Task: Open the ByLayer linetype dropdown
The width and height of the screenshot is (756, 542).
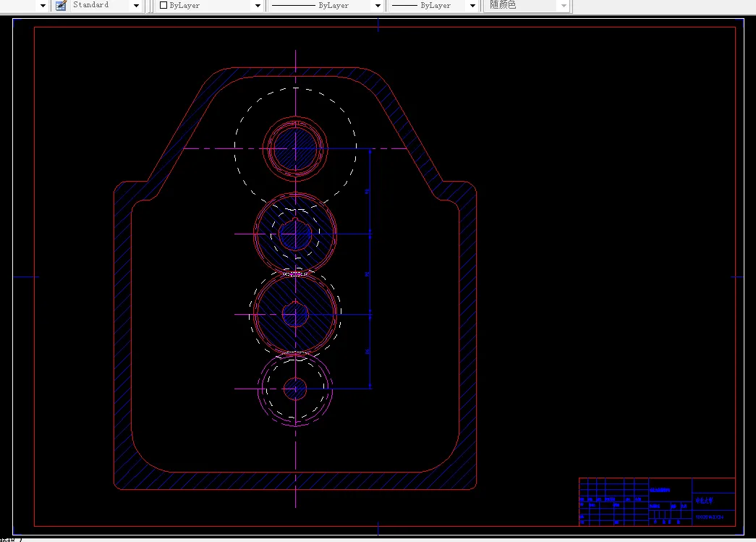Action: (378, 6)
